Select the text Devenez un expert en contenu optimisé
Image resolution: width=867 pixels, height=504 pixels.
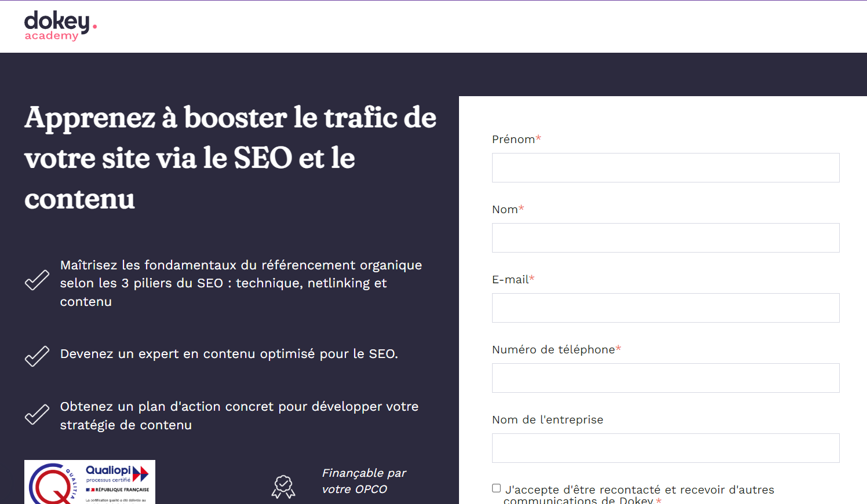click(x=229, y=354)
